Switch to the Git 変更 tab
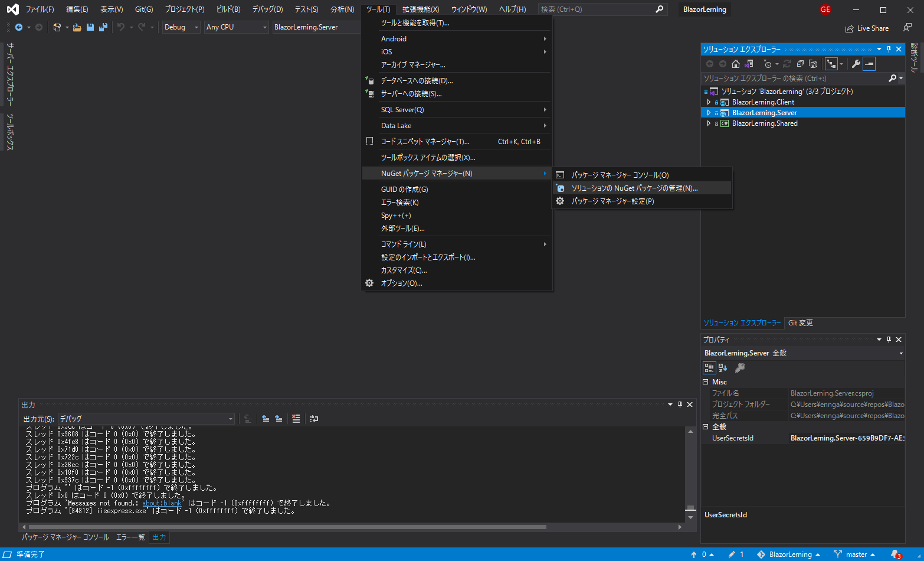The image size is (924, 561). [800, 323]
